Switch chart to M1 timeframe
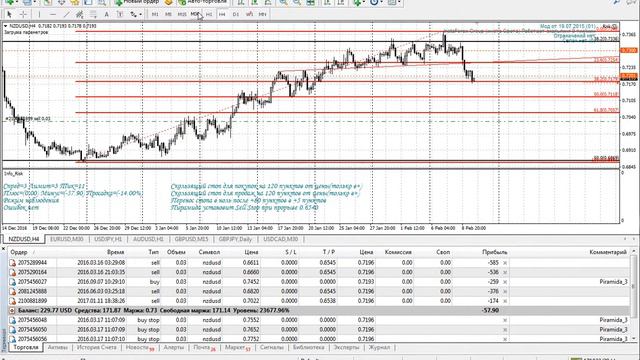 coord(155,14)
